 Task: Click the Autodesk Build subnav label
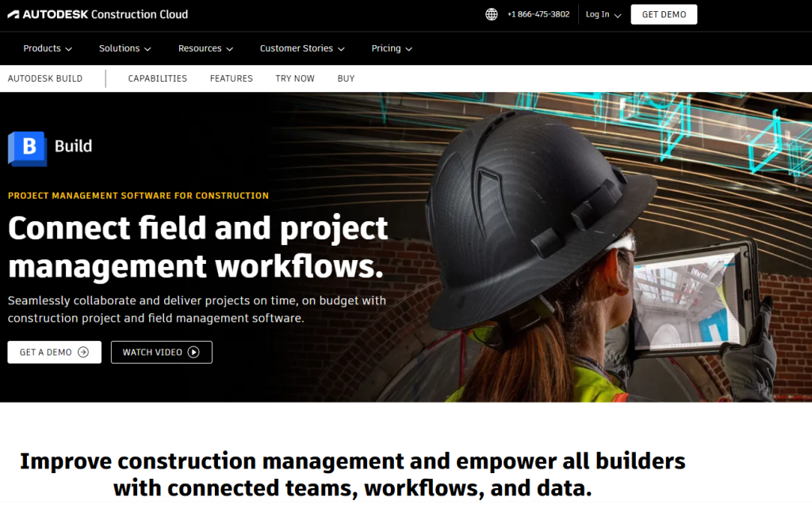pyautogui.click(x=45, y=78)
